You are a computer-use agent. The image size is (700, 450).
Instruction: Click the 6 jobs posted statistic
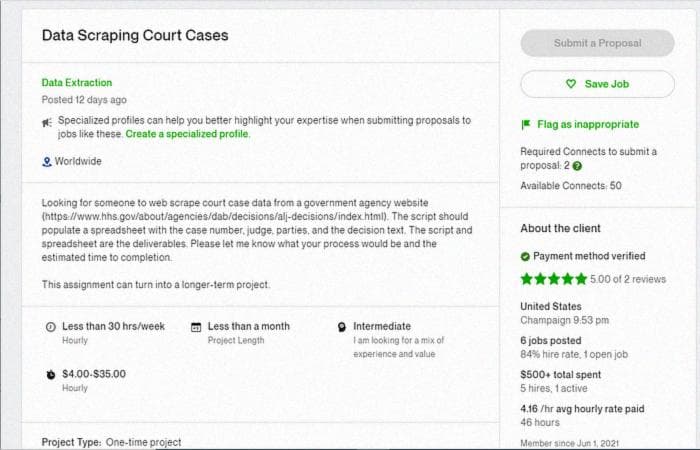tap(550, 341)
